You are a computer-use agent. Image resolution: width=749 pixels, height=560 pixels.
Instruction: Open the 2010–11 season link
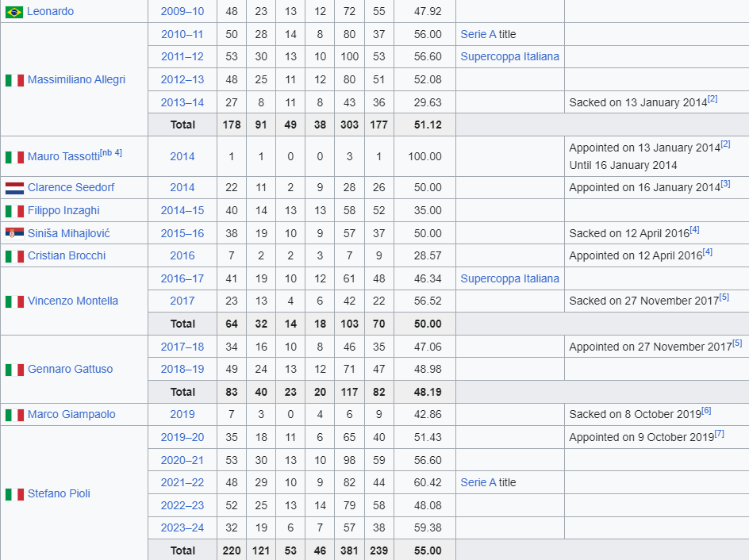click(182, 34)
